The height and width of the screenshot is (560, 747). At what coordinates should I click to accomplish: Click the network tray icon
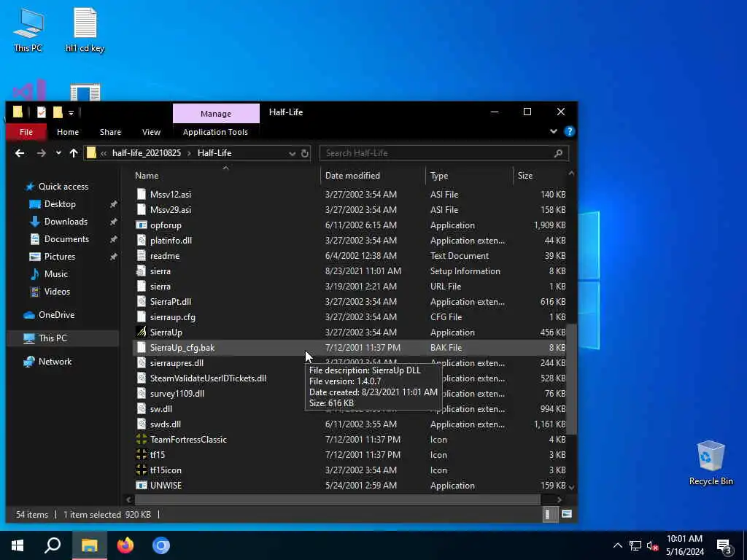(635, 545)
